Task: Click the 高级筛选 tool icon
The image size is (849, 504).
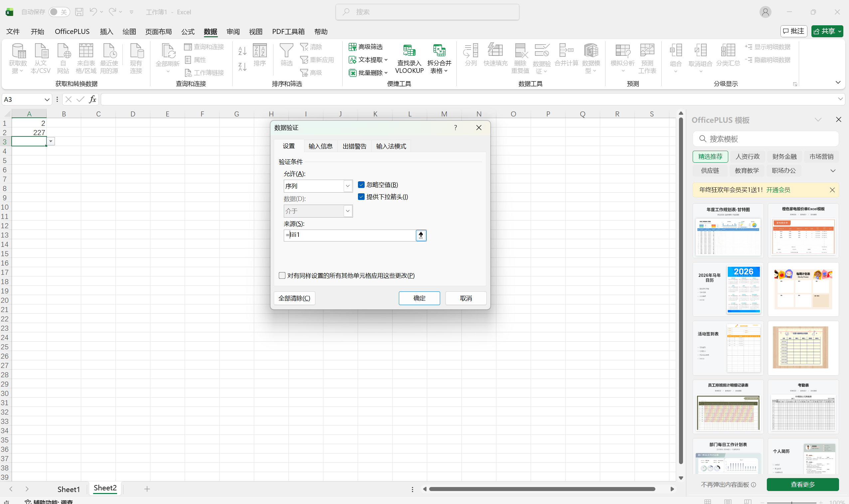Action: 353,47
